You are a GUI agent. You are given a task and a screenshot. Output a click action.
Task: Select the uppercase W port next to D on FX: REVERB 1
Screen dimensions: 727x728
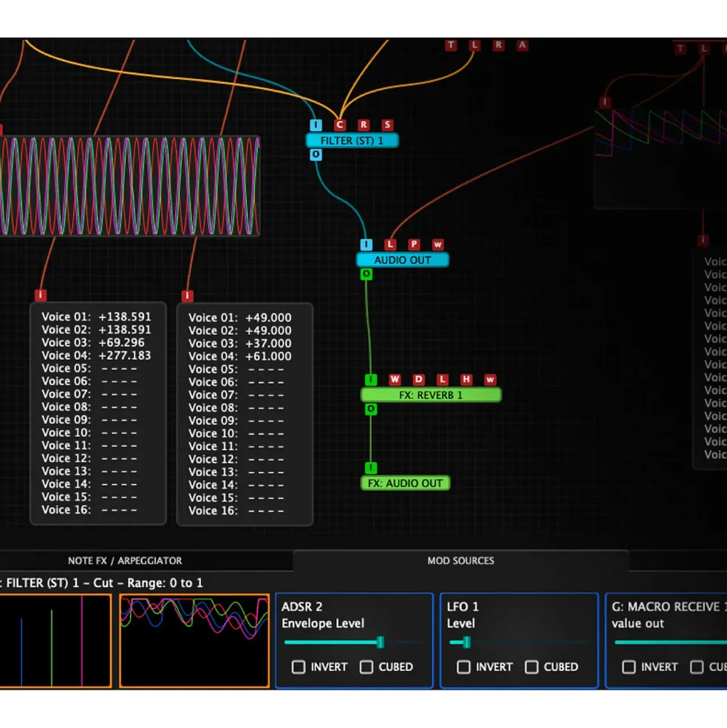(x=395, y=379)
